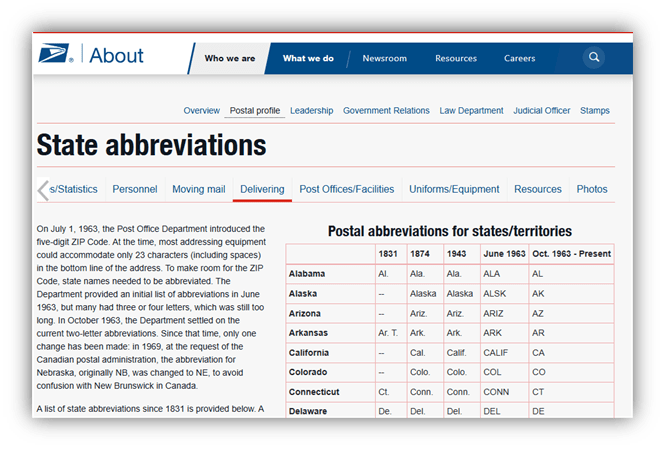Screen dimensions: 665x450
Task: Click the paragraph beginning On July 1, 1963
Action: pos(151,307)
